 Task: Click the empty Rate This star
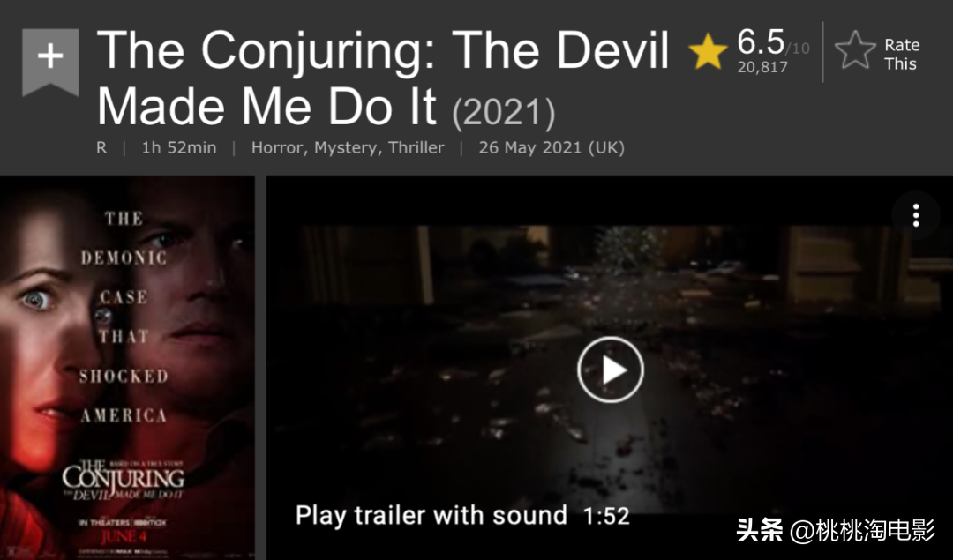(x=855, y=49)
